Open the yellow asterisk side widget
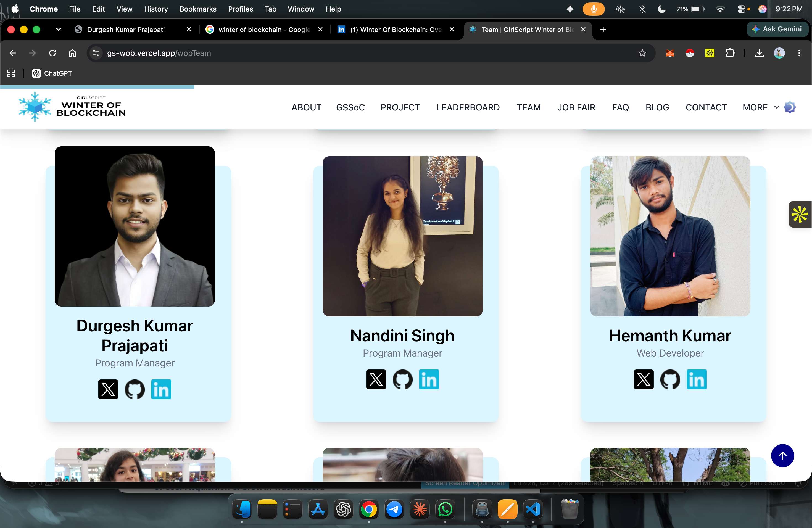This screenshot has width=812, height=528. pos(800,214)
